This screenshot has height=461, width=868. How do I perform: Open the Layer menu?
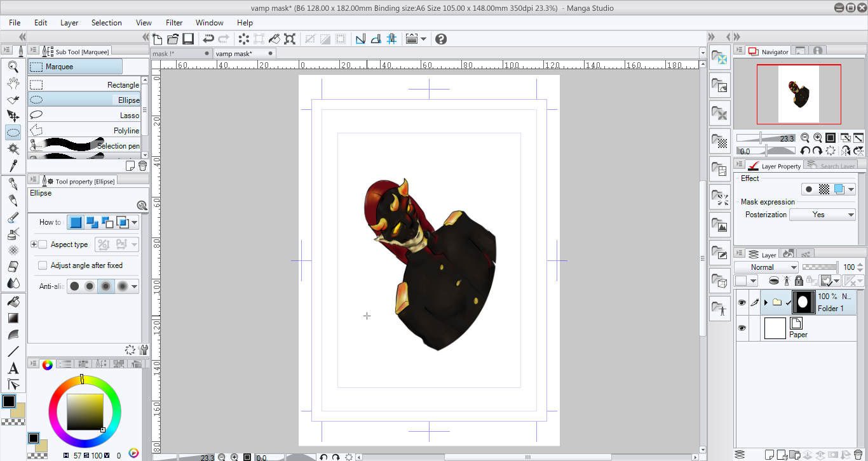pos(69,22)
